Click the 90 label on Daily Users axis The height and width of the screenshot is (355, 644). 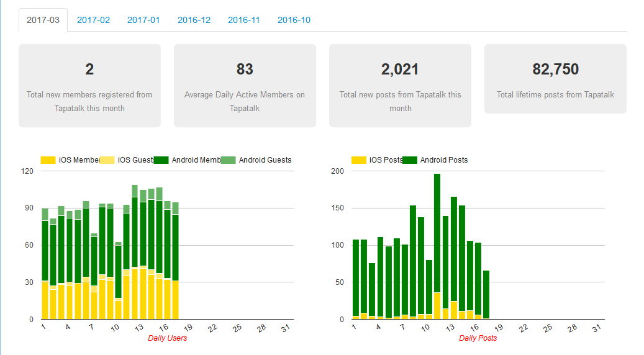pos(29,208)
